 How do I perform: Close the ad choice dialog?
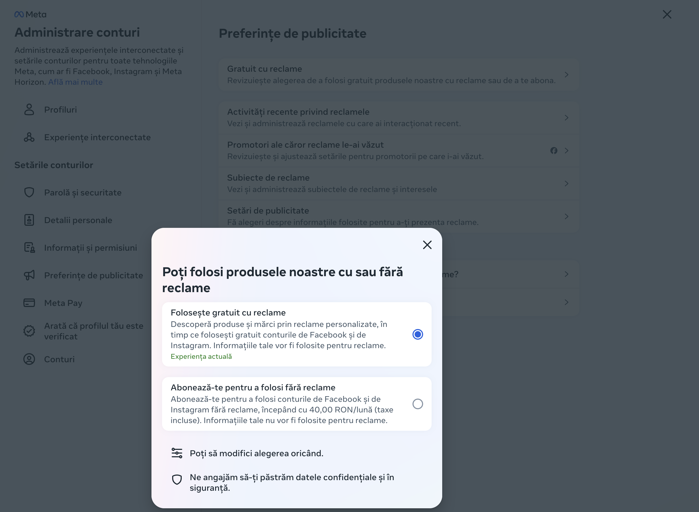[x=427, y=245]
